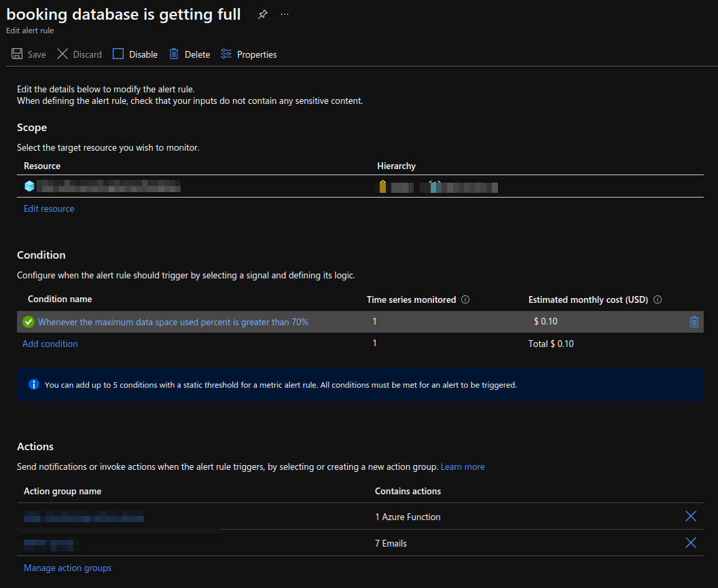Discard pending changes
The width and height of the screenshot is (718, 588).
pos(79,54)
